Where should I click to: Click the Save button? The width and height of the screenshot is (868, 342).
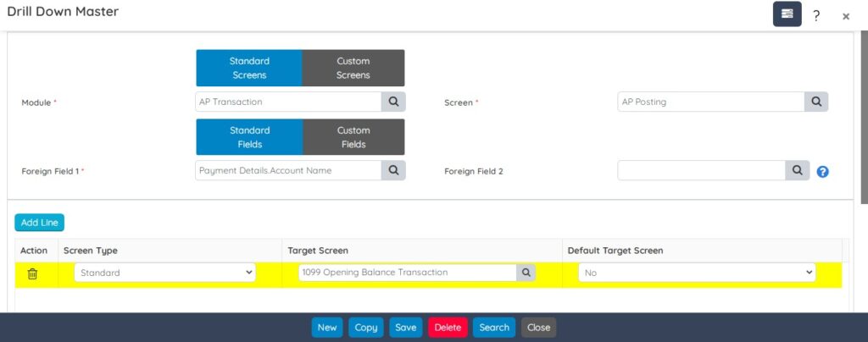(x=406, y=328)
